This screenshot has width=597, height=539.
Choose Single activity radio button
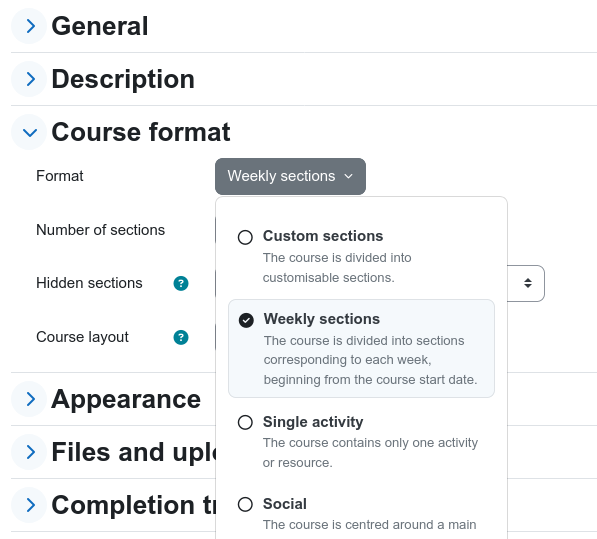point(245,423)
